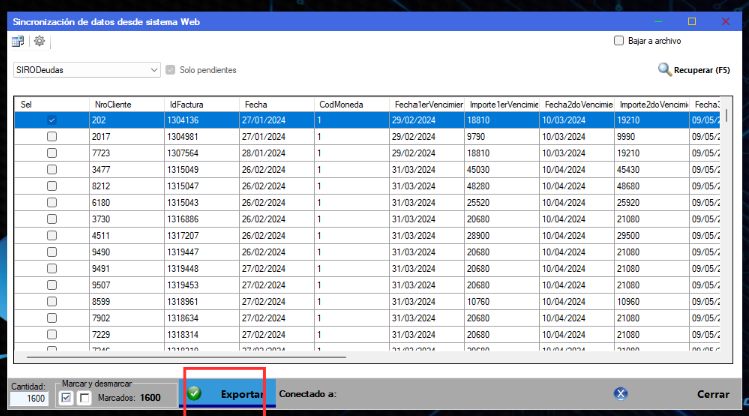The width and height of the screenshot is (749, 416).
Task: Check the row for client 7902
Action: coord(52,318)
